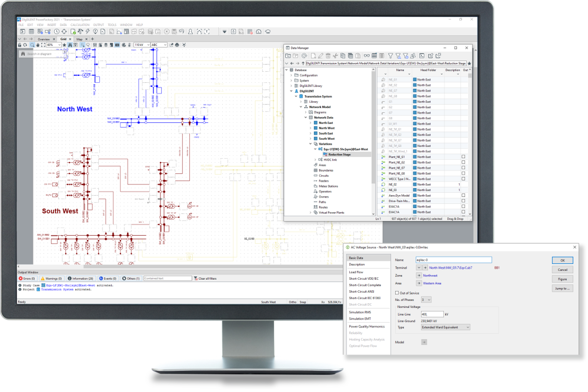This screenshot has height=392, width=588.
Task: Open the table grid icon in main toolbar
Action: tap(32, 32)
